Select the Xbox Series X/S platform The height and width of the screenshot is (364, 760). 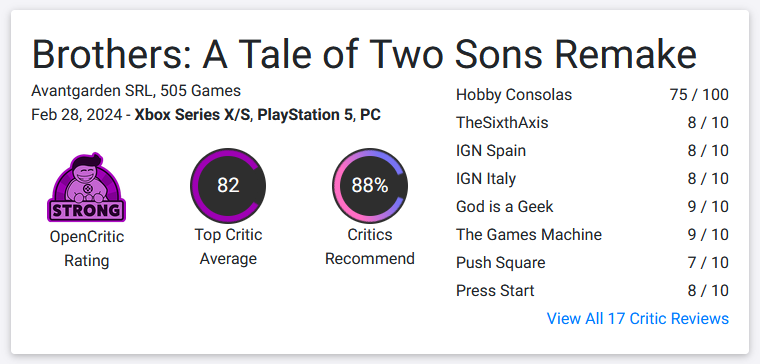(193, 115)
